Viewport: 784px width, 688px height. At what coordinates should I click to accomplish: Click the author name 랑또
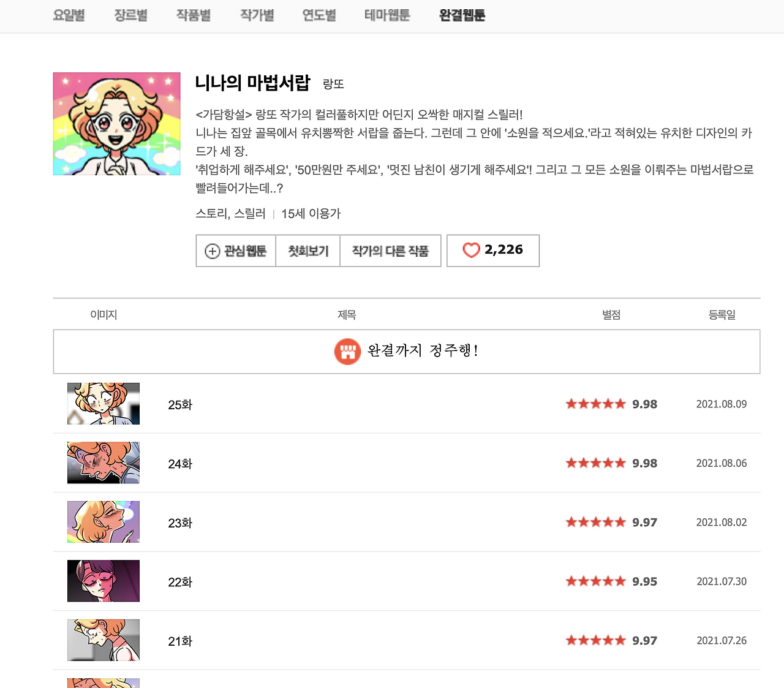pos(334,85)
